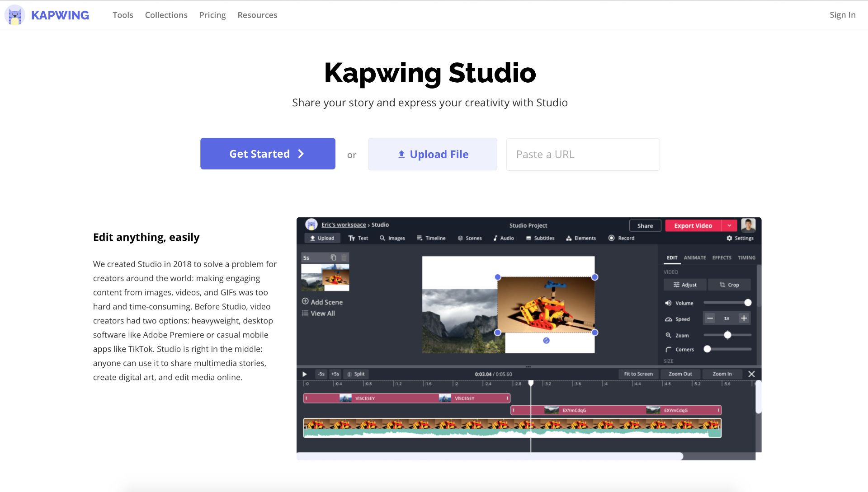Viewport: 868px width, 492px height.
Task: Click the Upload tool in studio toolbar
Action: [322, 238]
